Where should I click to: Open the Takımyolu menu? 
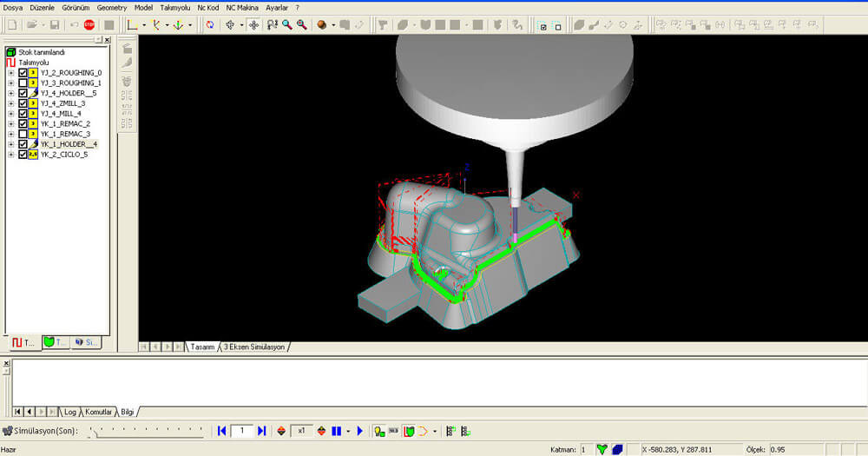[174, 7]
